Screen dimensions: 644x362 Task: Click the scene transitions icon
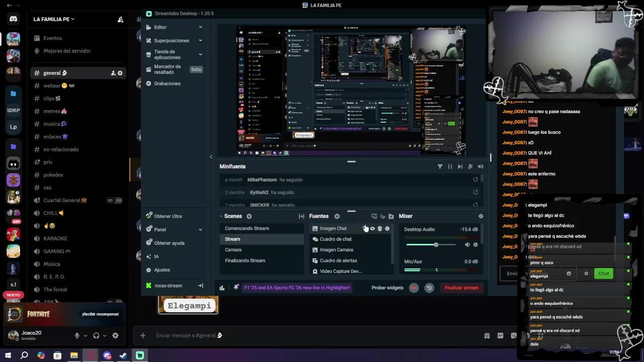click(301, 216)
